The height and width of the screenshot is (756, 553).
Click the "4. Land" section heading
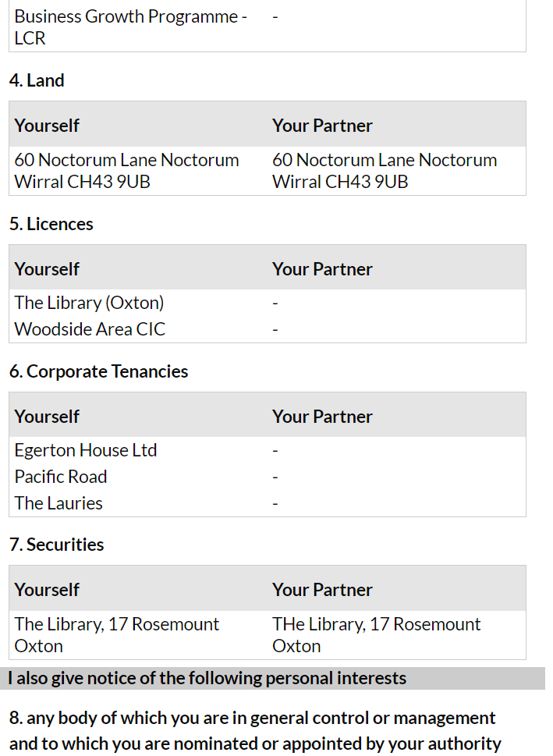[37, 80]
